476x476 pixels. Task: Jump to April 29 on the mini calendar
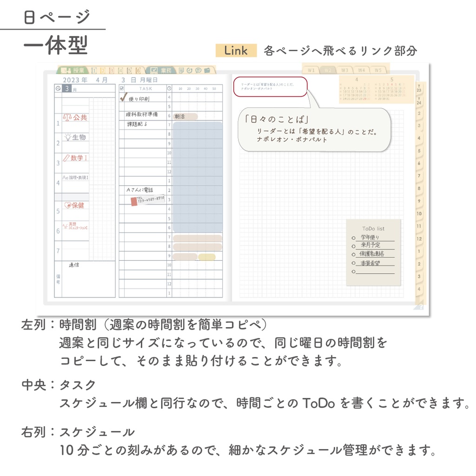tap(364, 99)
